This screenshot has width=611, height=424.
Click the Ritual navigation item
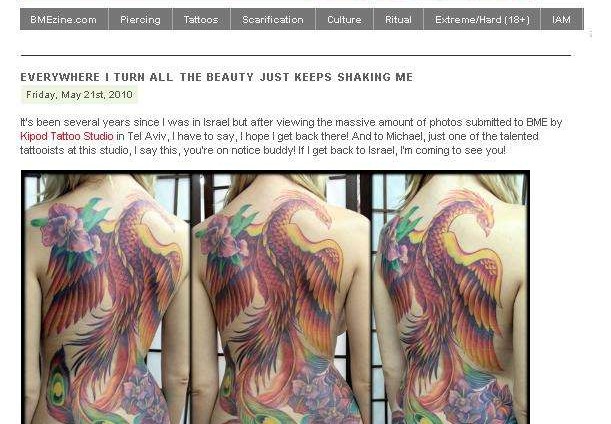click(x=398, y=19)
